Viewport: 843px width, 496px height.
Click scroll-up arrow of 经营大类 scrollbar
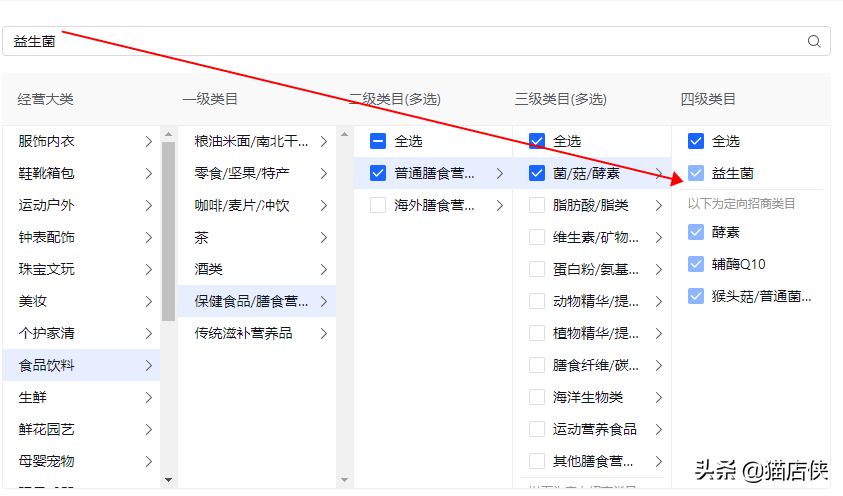168,134
